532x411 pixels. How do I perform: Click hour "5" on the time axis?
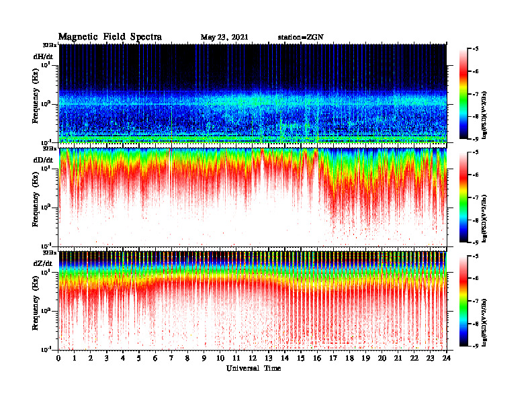(x=139, y=359)
